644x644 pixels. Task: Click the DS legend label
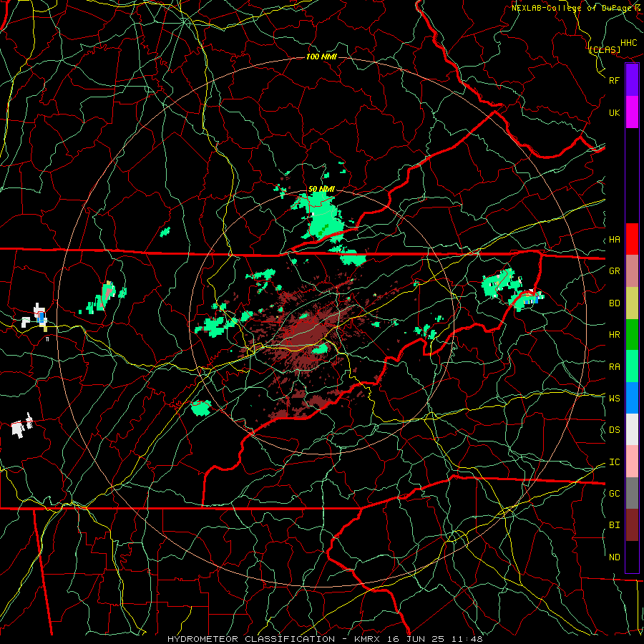pyautogui.click(x=614, y=429)
